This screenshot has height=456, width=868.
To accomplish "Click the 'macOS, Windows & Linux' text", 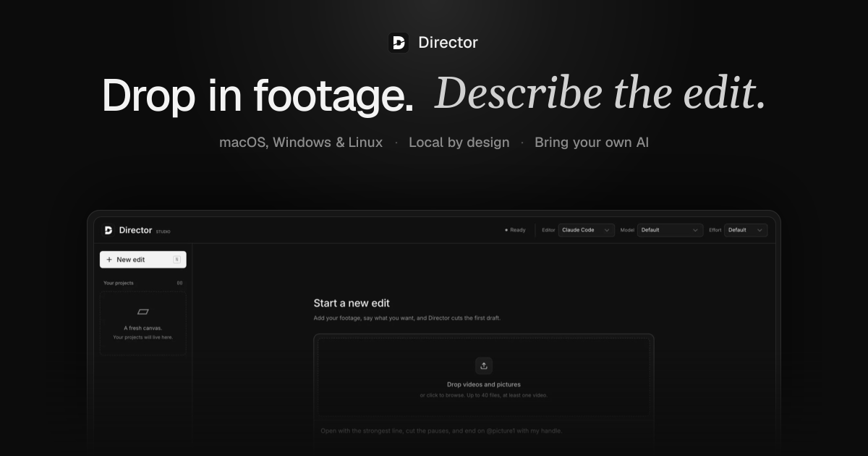I will (301, 143).
